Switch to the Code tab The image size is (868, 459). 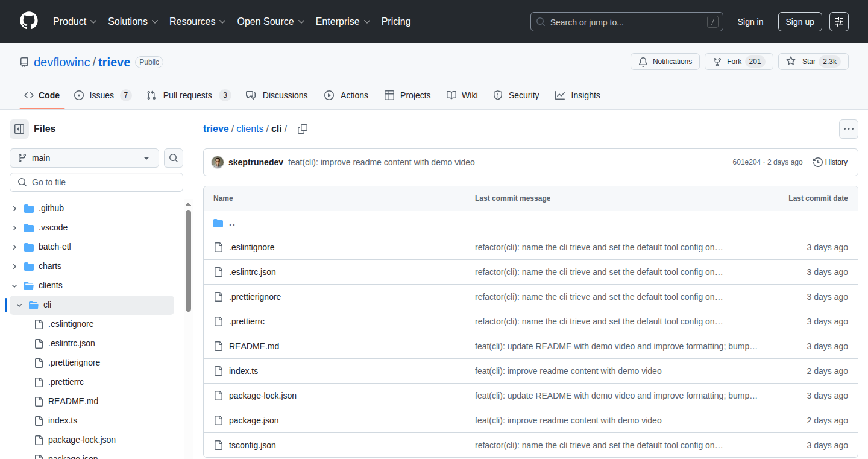click(42, 95)
